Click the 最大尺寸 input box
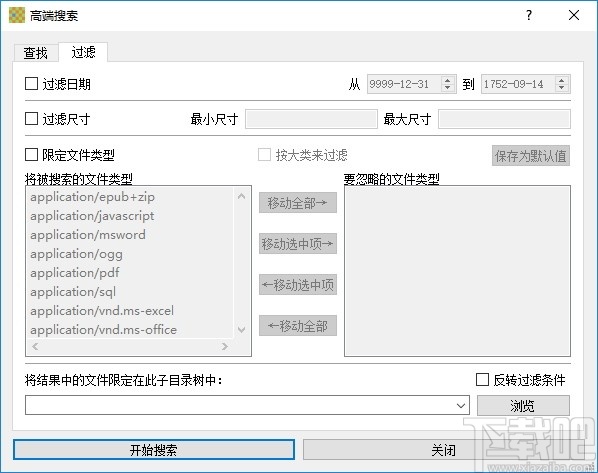The height and width of the screenshot is (473, 598). 504,119
